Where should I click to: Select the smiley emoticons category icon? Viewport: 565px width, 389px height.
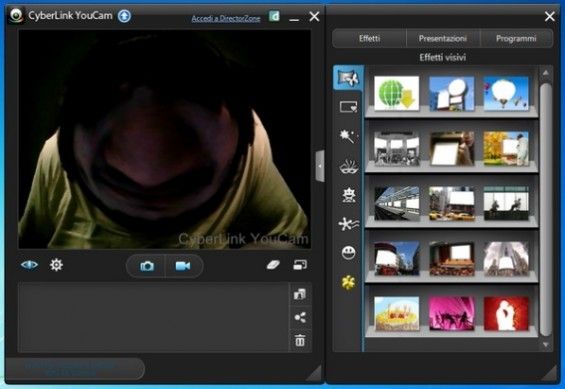click(348, 253)
